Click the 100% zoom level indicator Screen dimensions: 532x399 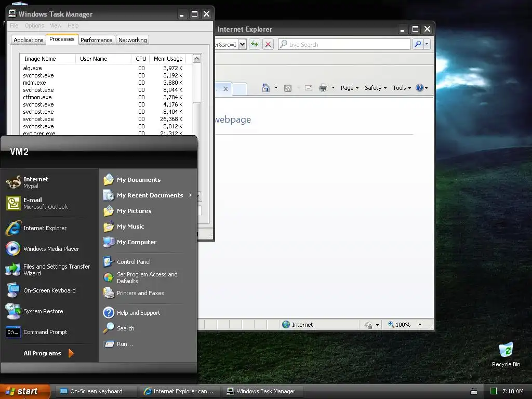coord(403,325)
